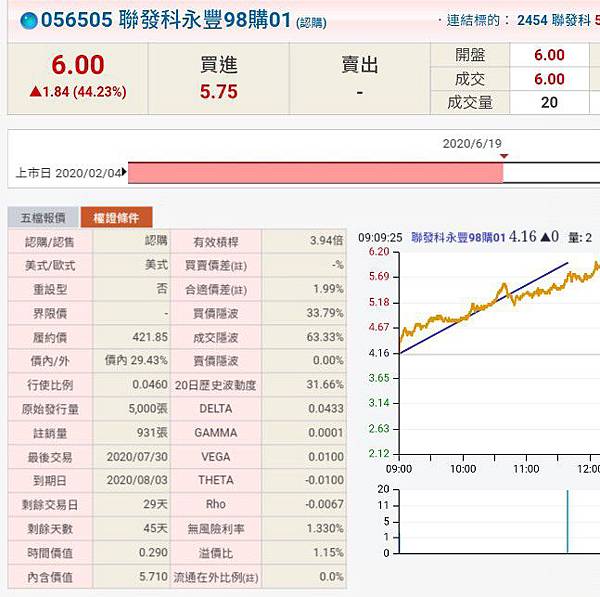Viewport: 600px width, 597px height.
Task: Click the 開盤 value 6.00
Action: [x=549, y=55]
